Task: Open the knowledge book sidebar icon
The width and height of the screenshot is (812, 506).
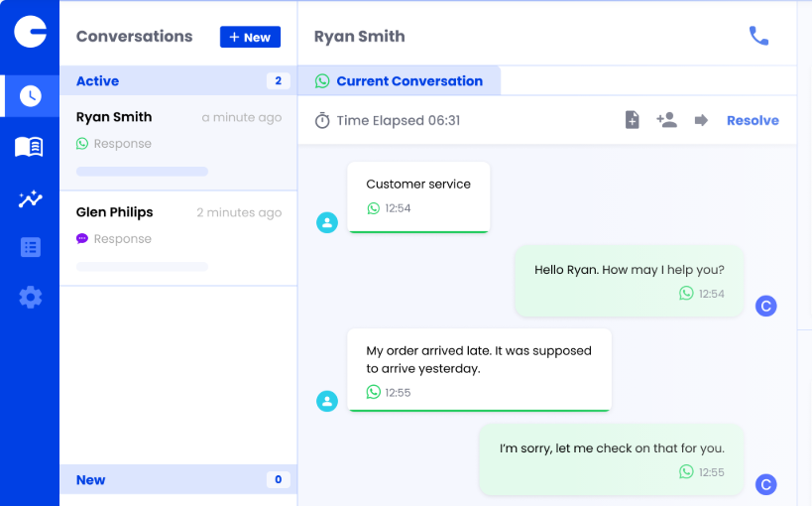Action: [x=29, y=147]
